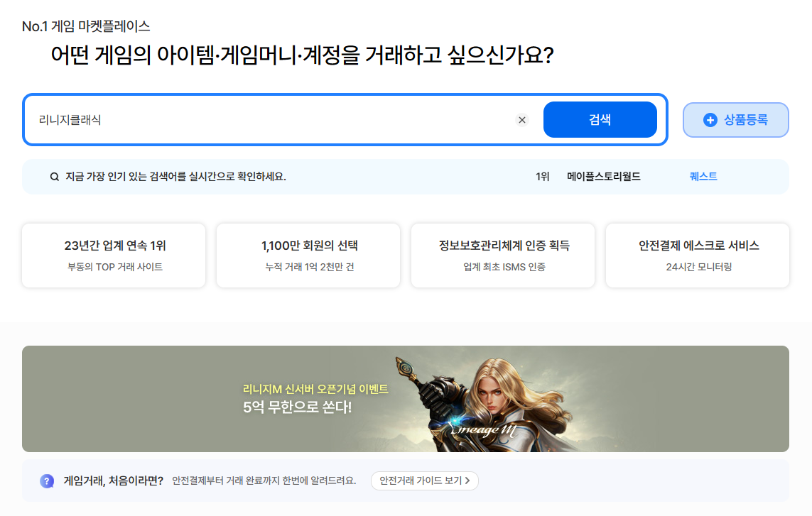Viewport: 812px width, 516px height.
Task: Click the 5억 무한으로 쏜다! banner text
Action: click(x=297, y=407)
